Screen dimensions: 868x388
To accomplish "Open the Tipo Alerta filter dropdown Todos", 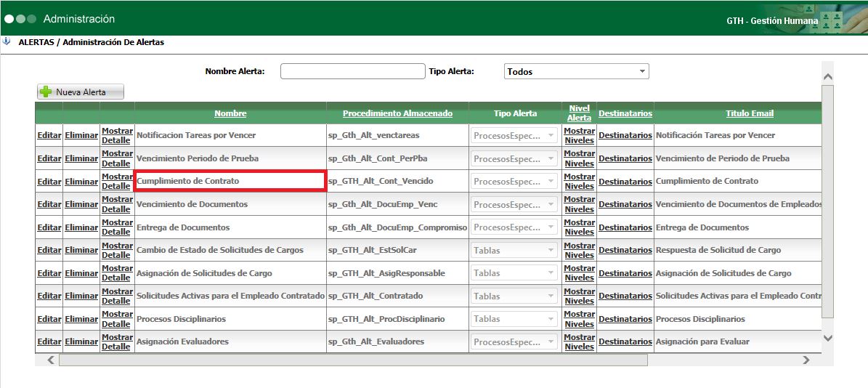I will coord(576,71).
